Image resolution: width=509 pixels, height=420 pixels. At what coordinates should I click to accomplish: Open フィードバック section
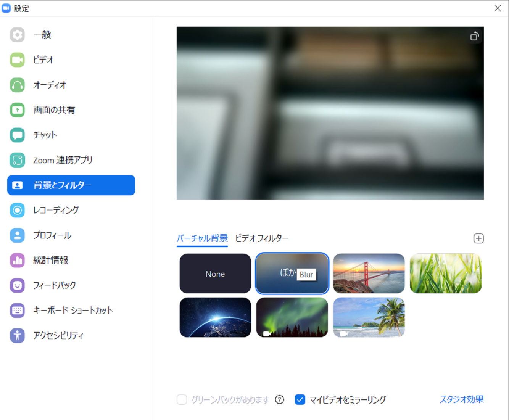point(71,285)
